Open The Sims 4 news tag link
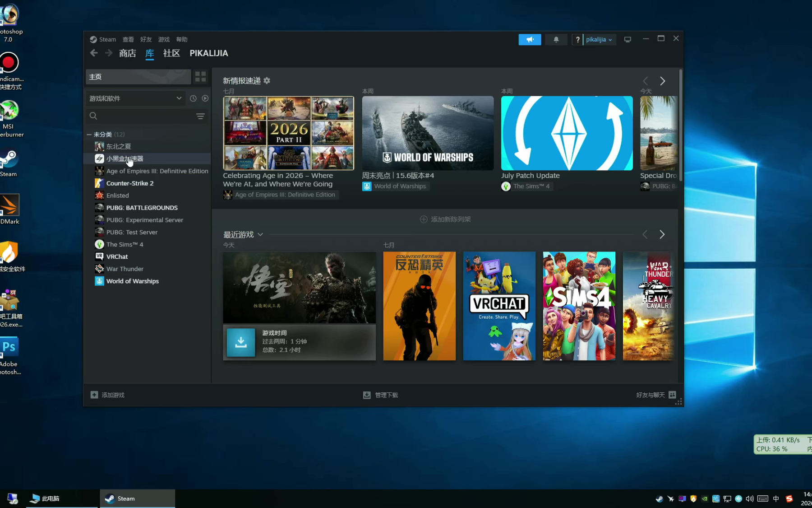The height and width of the screenshot is (508, 812). pos(526,186)
